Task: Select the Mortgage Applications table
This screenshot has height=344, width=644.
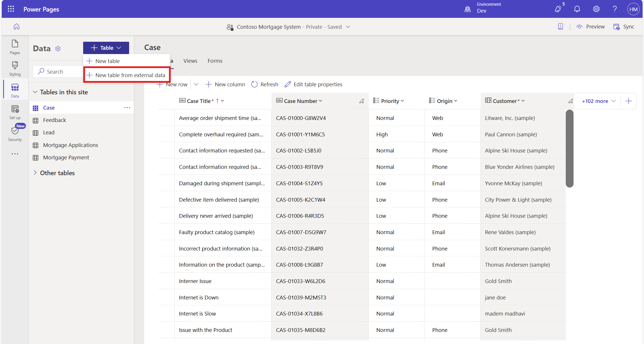Action: 70,145
